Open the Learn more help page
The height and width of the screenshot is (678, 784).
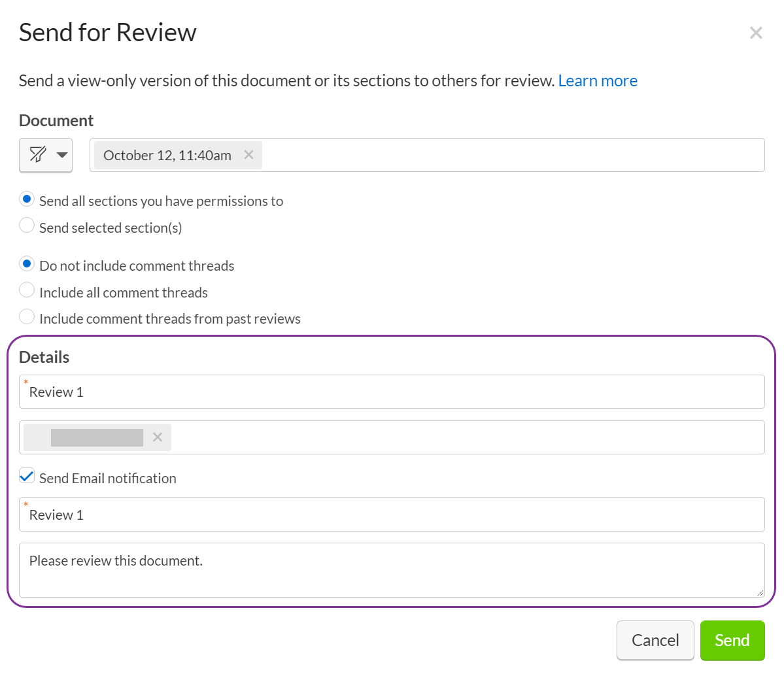point(598,80)
